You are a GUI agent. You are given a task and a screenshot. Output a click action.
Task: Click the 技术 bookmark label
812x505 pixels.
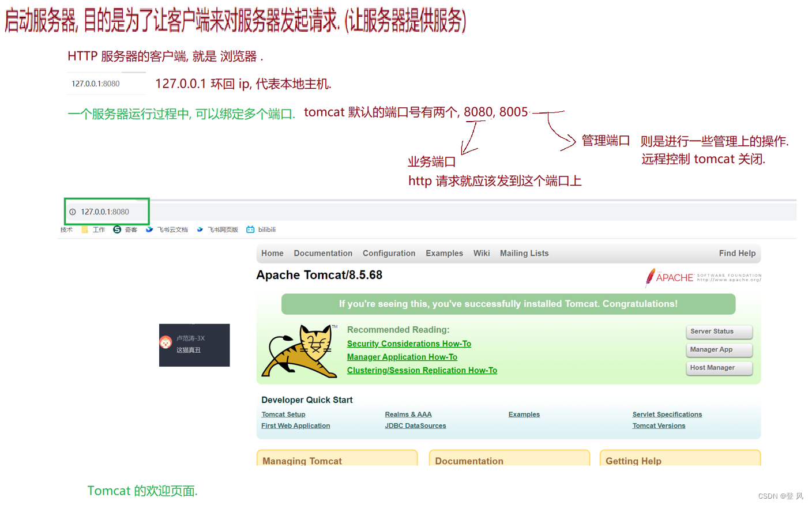66,229
